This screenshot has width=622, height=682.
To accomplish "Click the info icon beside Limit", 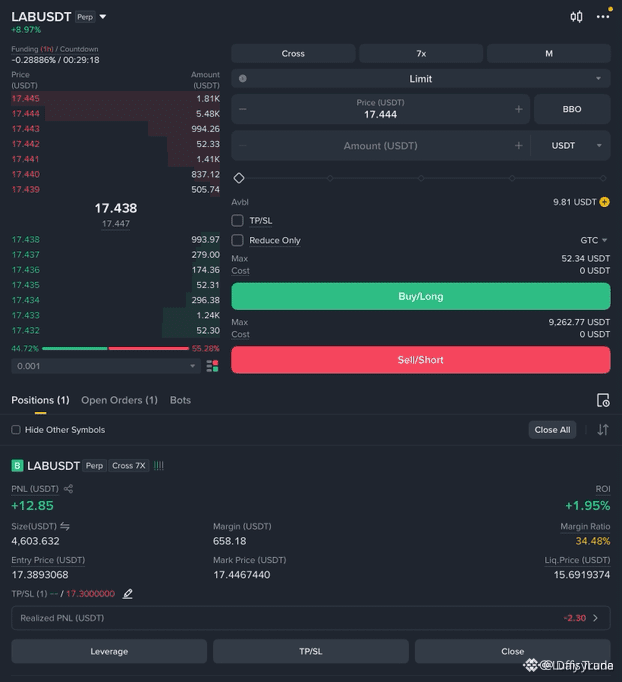I will click(x=243, y=79).
